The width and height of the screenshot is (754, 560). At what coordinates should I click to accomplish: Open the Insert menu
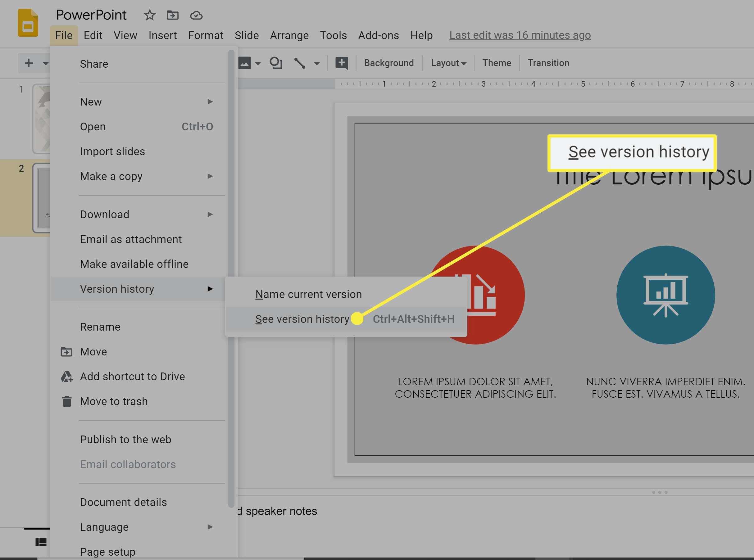(x=162, y=35)
